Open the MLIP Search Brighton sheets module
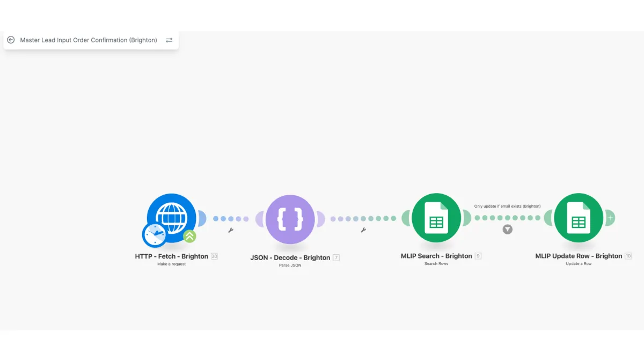 click(x=436, y=218)
